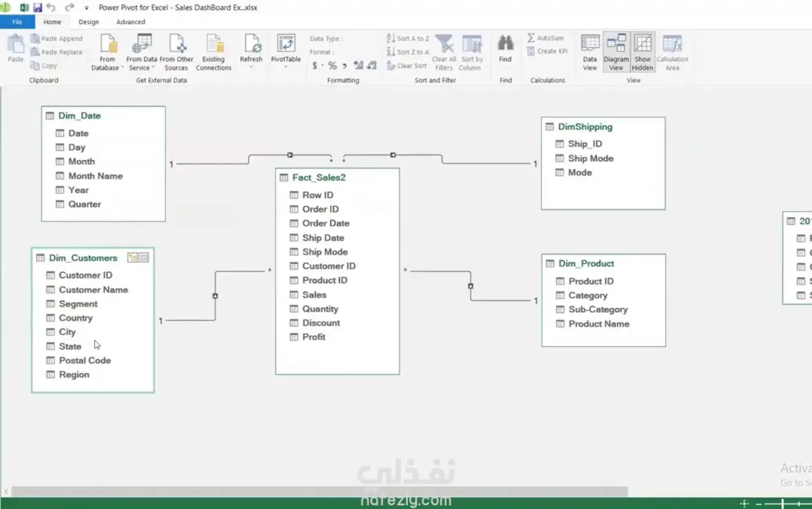
Task: Click the horizontal scrollbar
Action: (320, 492)
